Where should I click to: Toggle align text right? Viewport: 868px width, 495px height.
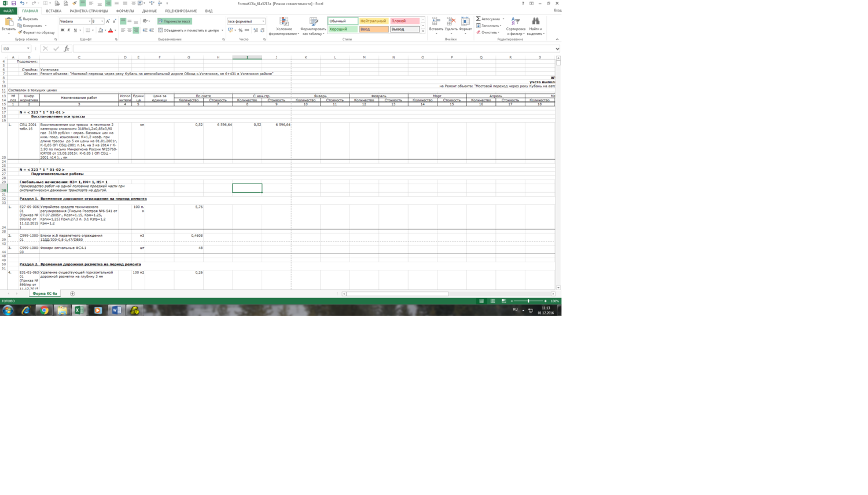(x=136, y=30)
